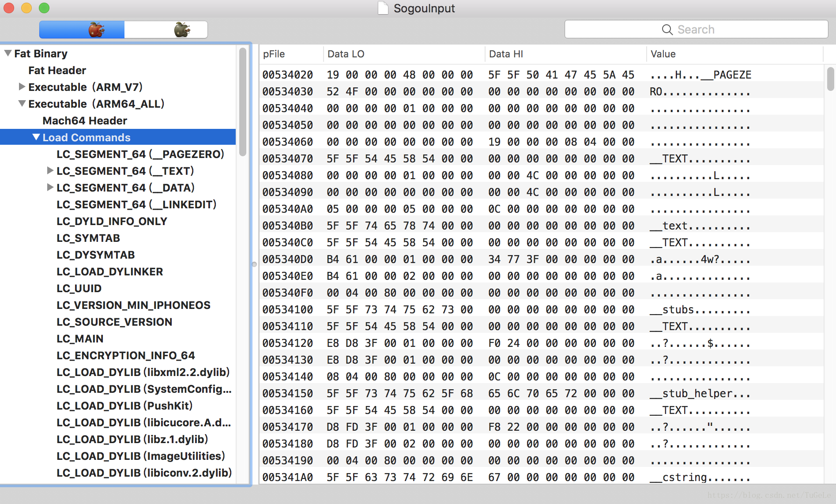The height and width of the screenshot is (504, 836).
Task: Select LC_SEGMENT_64 (__PAGEZERO) entry
Action: (140, 154)
